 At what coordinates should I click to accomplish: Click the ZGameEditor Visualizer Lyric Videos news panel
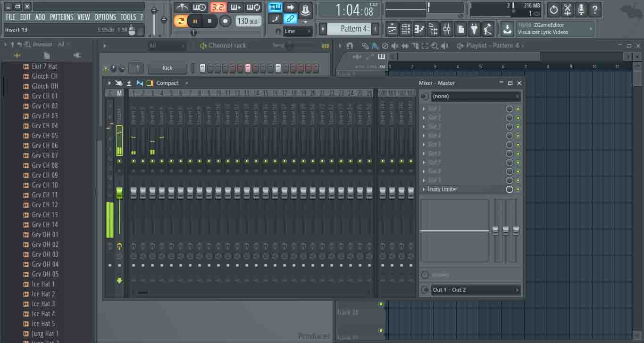click(554, 29)
